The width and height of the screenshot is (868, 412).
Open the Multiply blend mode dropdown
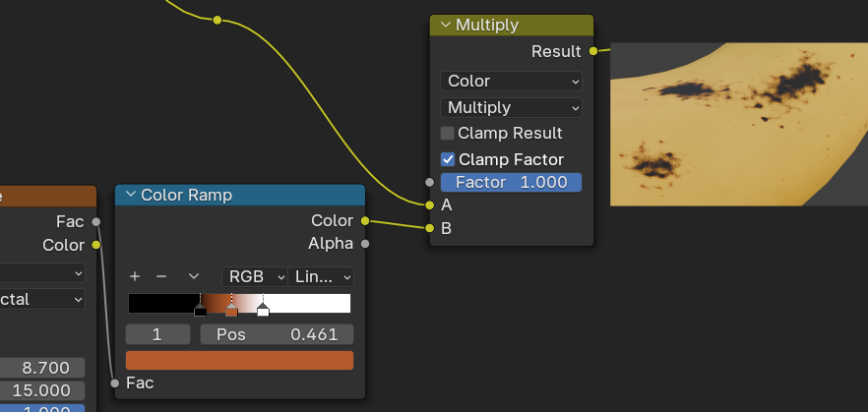click(511, 107)
